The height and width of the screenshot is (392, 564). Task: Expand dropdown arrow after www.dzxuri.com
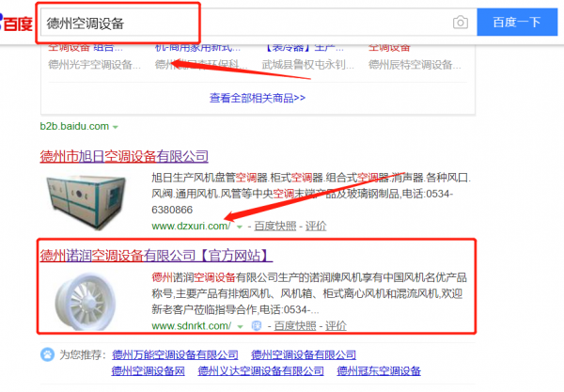point(240,227)
